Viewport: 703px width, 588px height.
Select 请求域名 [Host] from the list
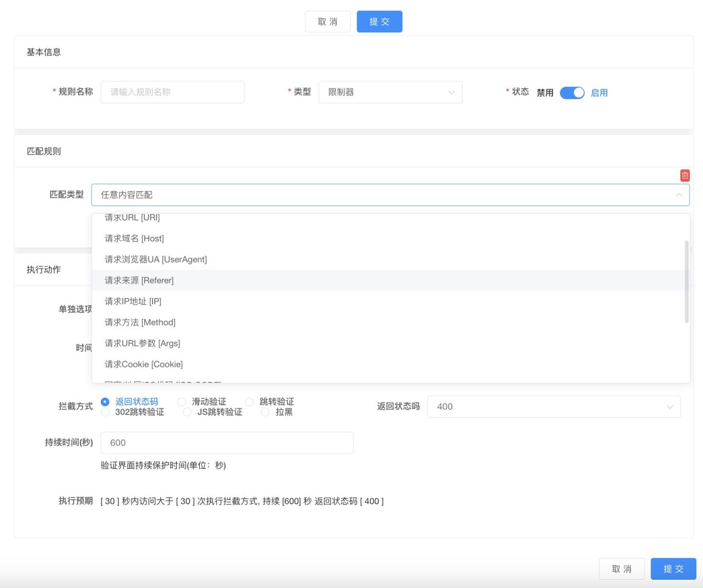135,238
